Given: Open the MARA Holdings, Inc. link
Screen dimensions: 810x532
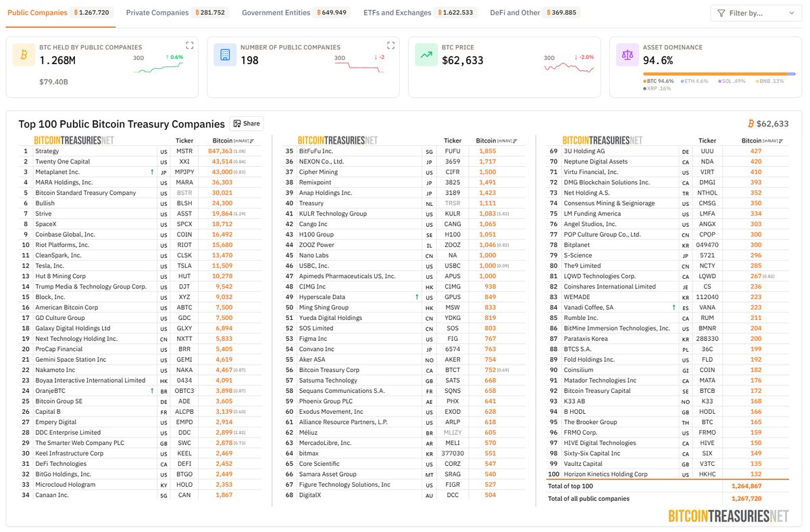Looking at the screenshot, I should click(64, 182).
